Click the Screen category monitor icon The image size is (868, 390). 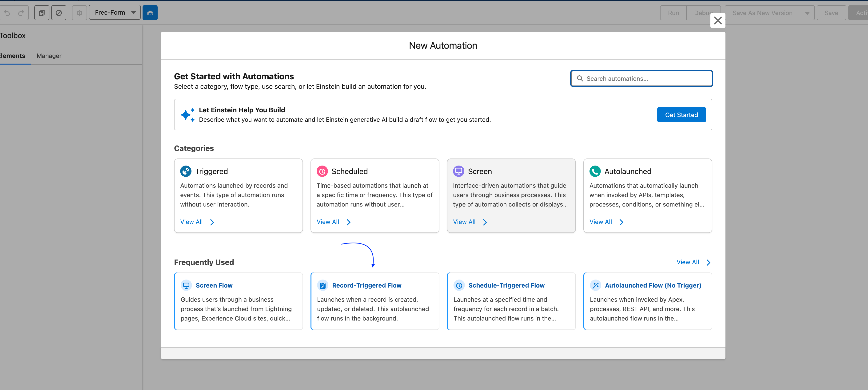459,171
